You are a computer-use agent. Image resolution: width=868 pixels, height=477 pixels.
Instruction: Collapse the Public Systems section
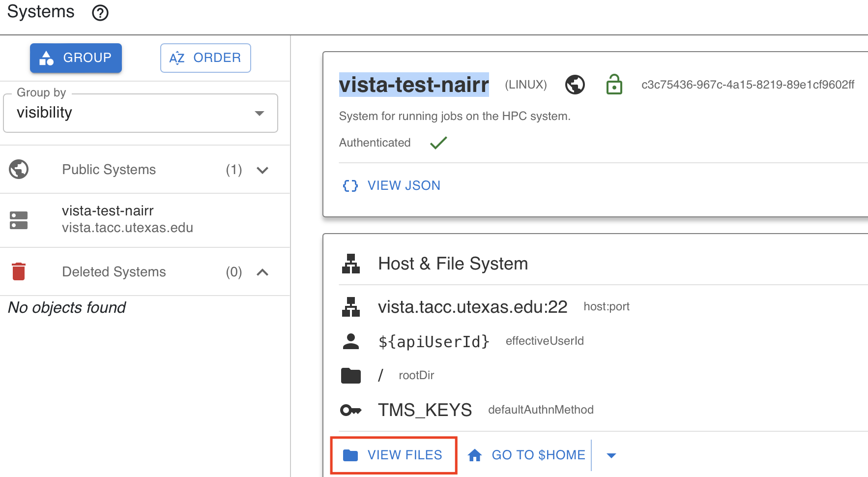click(x=262, y=170)
